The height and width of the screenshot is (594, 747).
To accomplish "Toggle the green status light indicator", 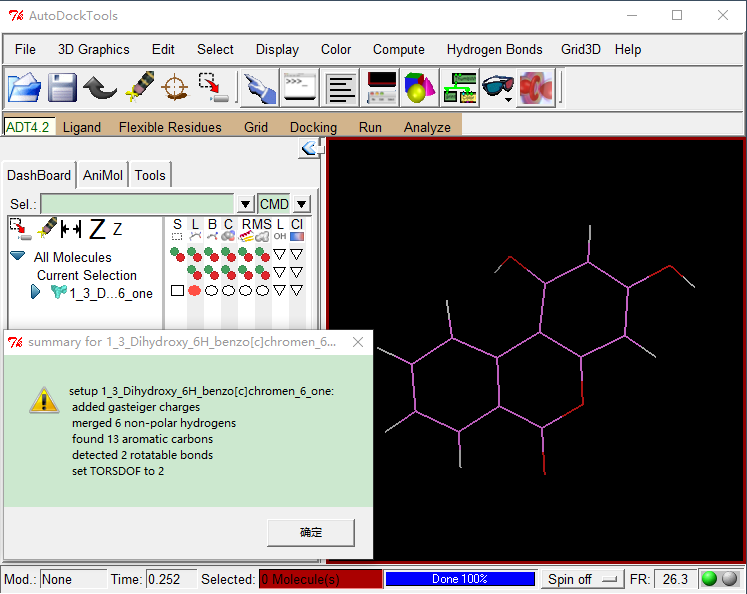I will pos(709,579).
